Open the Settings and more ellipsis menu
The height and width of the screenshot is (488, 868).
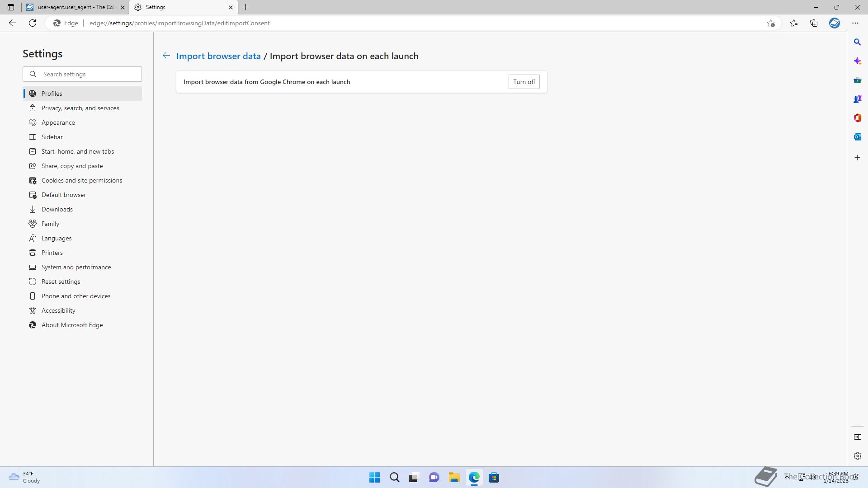click(x=855, y=23)
